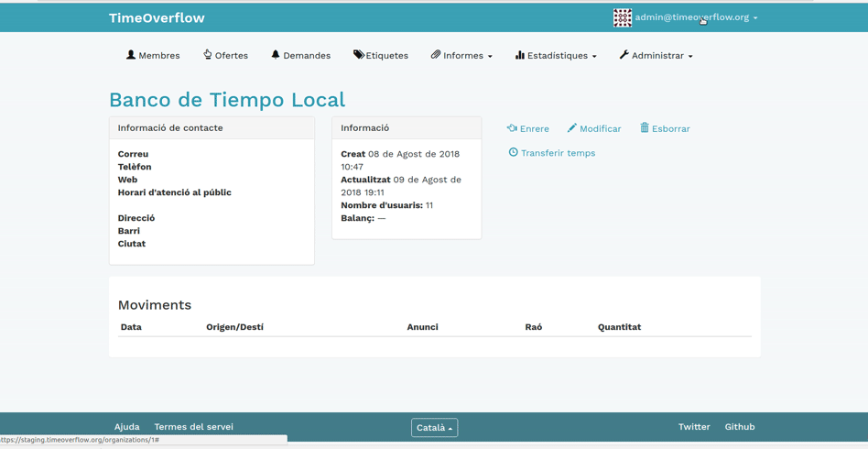The height and width of the screenshot is (449, 868).
Task: Click the Horari d'atenció al públic label
Action: click(x=174, y=193)
